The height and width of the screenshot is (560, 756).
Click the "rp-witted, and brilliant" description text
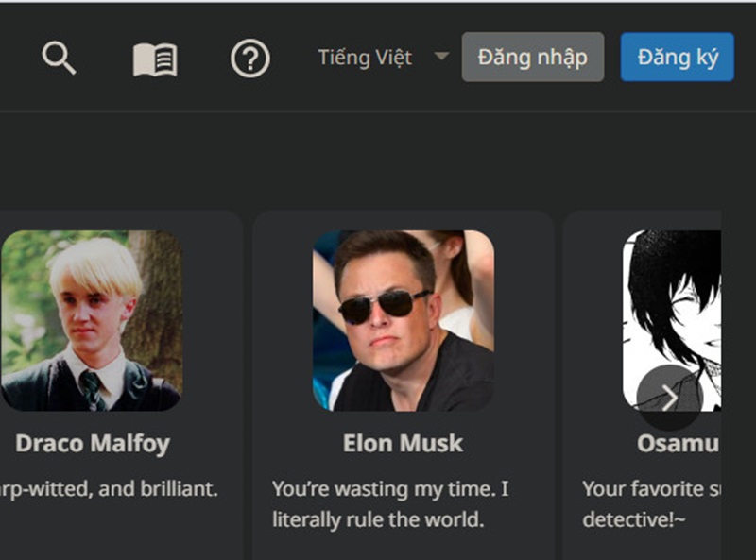[x=109, y=489]
